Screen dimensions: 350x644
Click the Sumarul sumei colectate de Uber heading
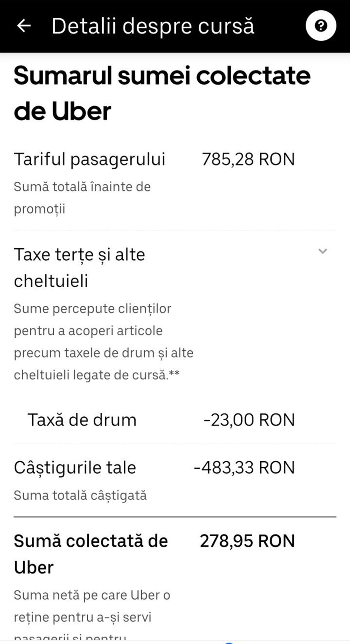pos(162,93)
